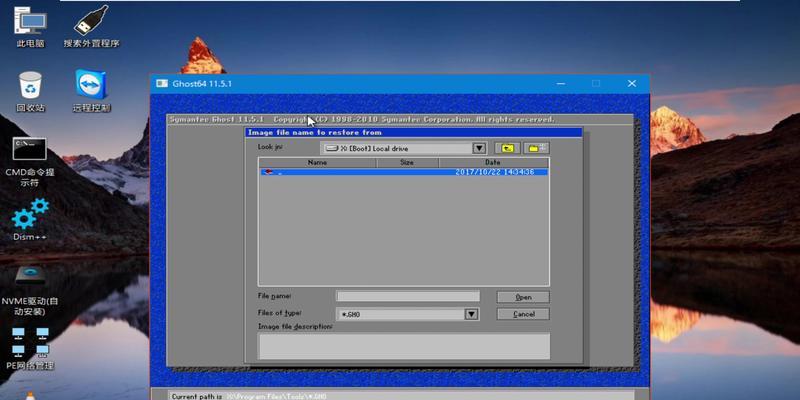Image resolution: width=800 pixels, height=400 pixels.
Task: Expand the Look in drive dropdown arrow
Action: [x=479, y=148]
